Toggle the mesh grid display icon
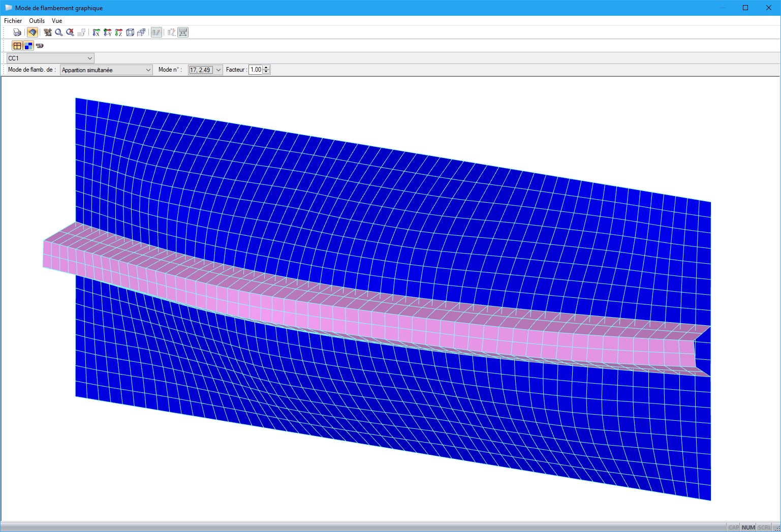Viewport: 781px width, 532px height. tap(17, 46)
